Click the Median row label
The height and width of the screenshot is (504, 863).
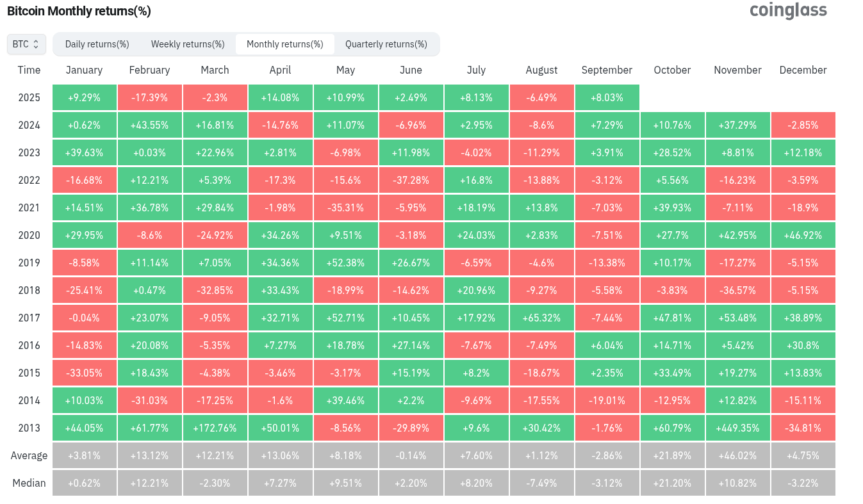pos(29,483)
